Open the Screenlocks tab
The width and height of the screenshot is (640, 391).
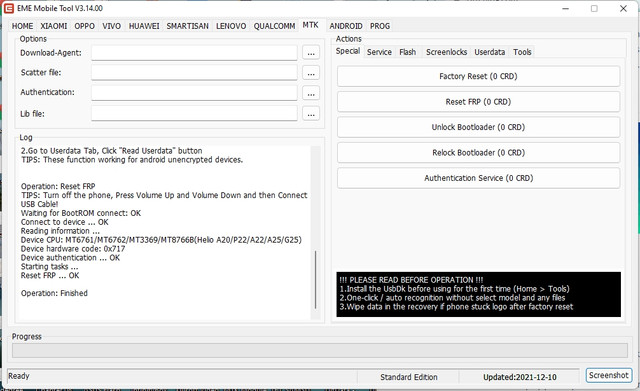click(447, 52)
